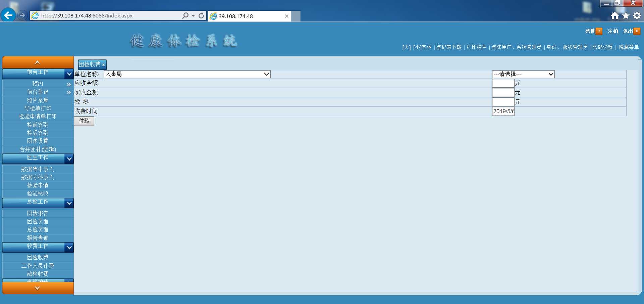644x304 pixels.
Task: Open 团检页面 menu item
Action: [38, 221]
